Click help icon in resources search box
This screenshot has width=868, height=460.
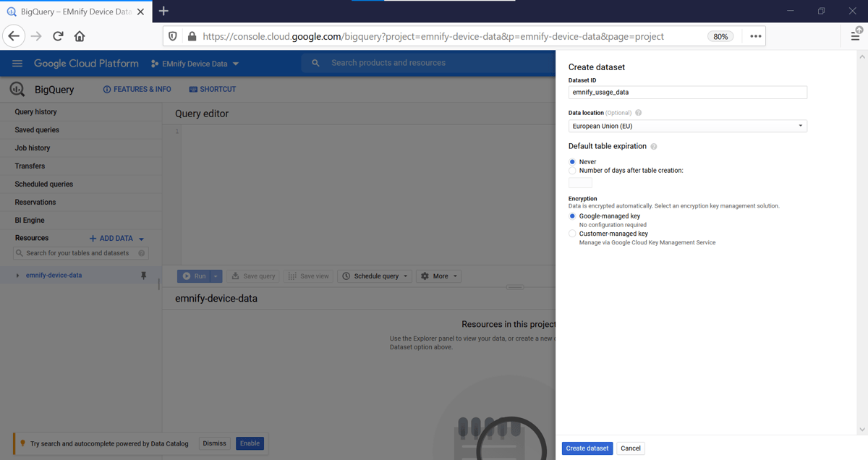tap(142, 253)
